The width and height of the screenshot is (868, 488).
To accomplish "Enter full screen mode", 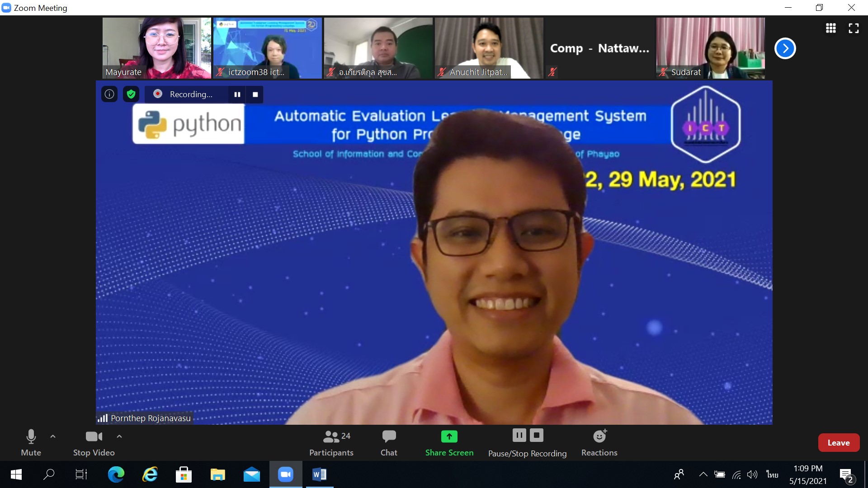I will pos(854,28).
